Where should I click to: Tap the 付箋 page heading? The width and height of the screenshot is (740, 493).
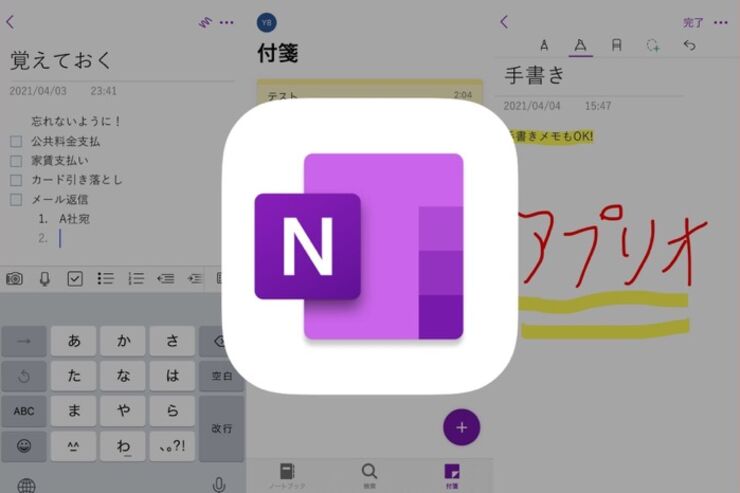pyautogui.click(x=278, y=53)
